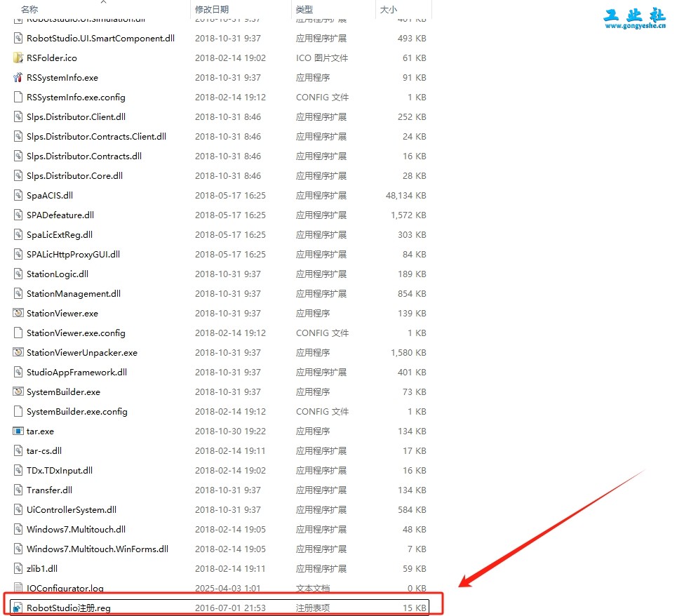This screenshot has height=616, width=677.
Task: Click the StationLogic.dll file icon
Action: tap(18, 274)
